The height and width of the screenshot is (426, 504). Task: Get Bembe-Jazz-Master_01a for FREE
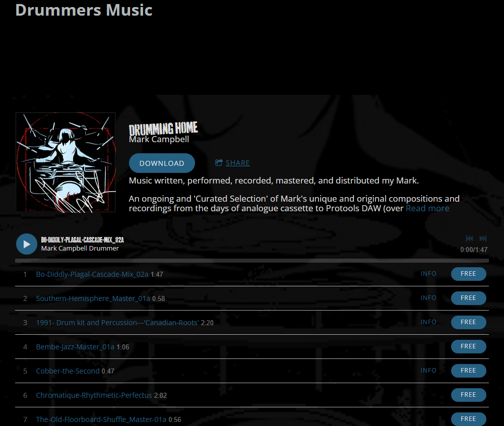pyautogui.click(x=468, y=346)
